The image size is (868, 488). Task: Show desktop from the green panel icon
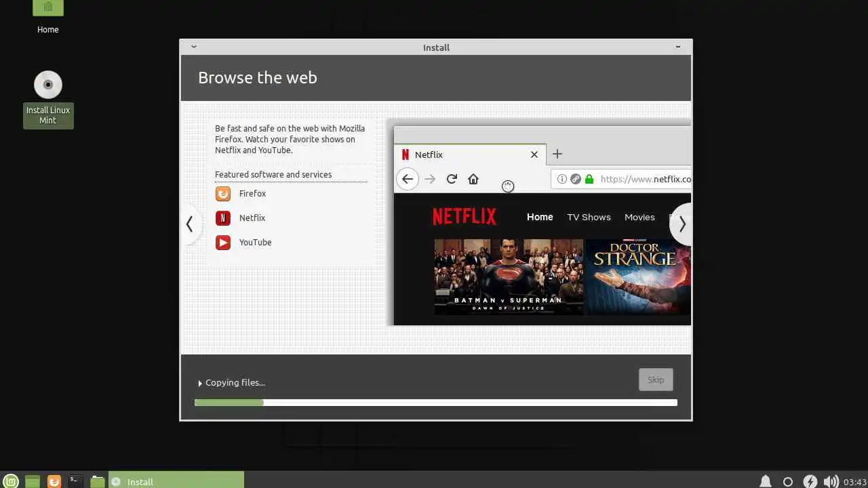pos(33,481)
